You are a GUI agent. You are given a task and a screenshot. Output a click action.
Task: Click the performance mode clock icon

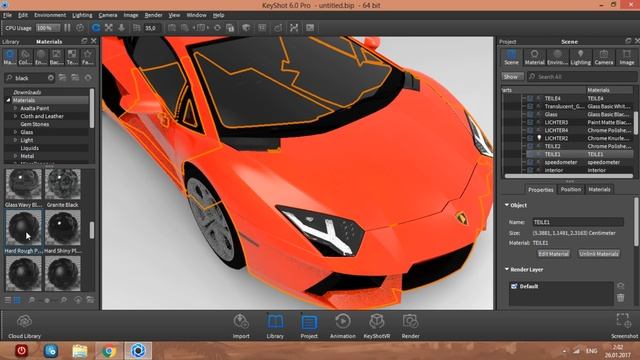point(80,28)
